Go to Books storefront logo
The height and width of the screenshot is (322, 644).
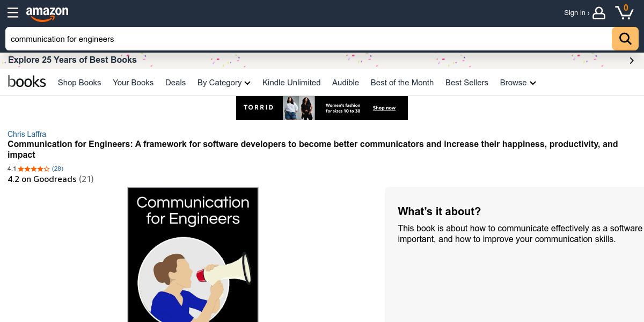coord(27,82)
